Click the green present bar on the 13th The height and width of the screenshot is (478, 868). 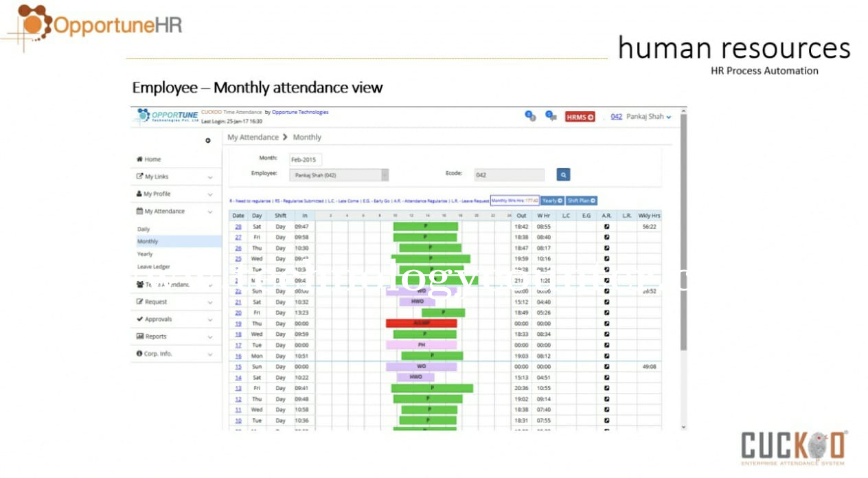point(432,389)
